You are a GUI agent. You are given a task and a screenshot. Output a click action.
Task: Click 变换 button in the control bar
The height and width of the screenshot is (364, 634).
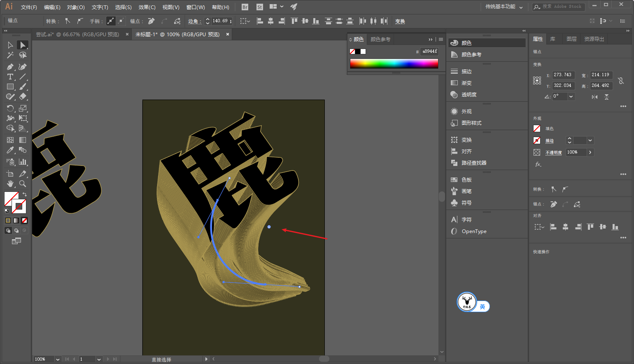tap(400, 21)
